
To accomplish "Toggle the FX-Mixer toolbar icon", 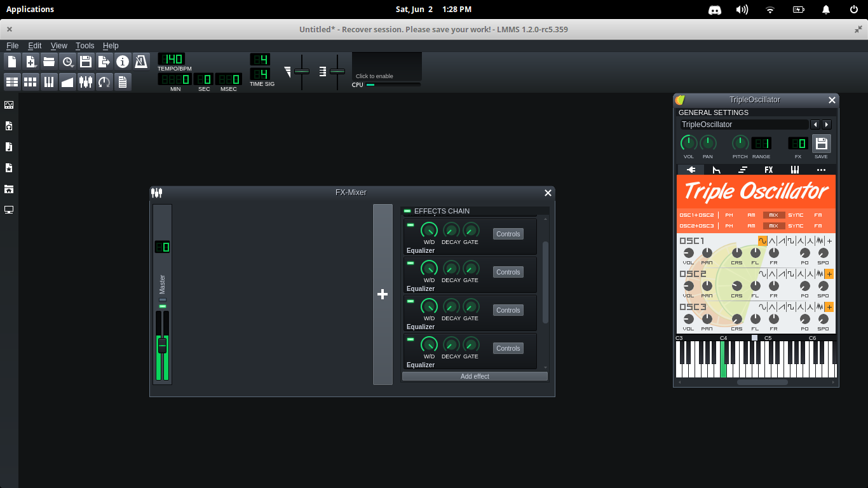I will click(86, 81).
